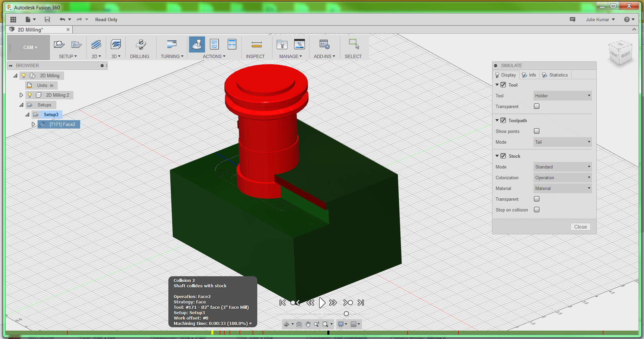This screenshot has height=339, width=644.
Task: Toggle the Toolpath section checkbox
Action: tap(503, 120)
